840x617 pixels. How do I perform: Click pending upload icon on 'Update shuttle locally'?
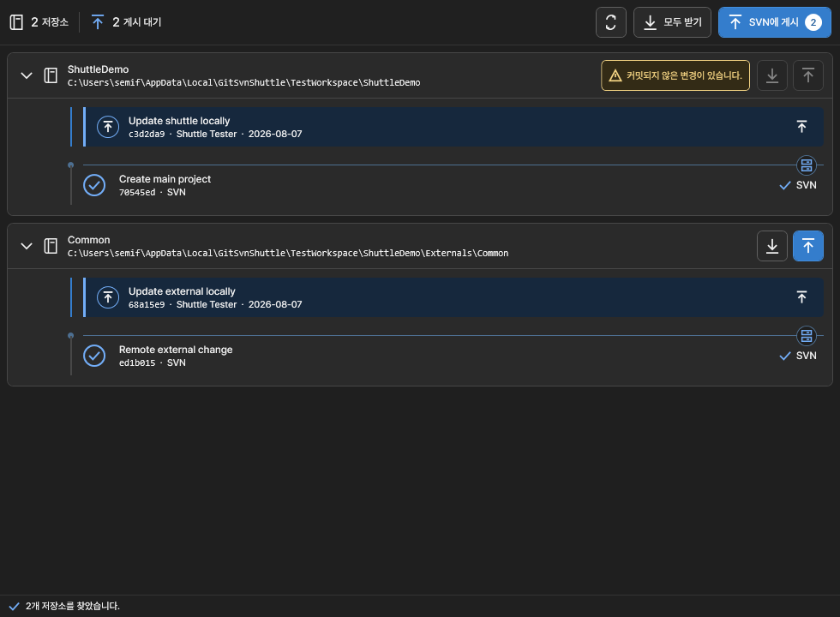click(x=108, y=127)
